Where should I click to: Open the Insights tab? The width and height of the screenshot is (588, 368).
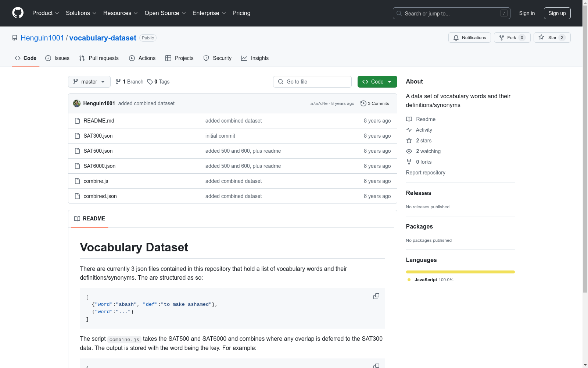click(255, 58)
